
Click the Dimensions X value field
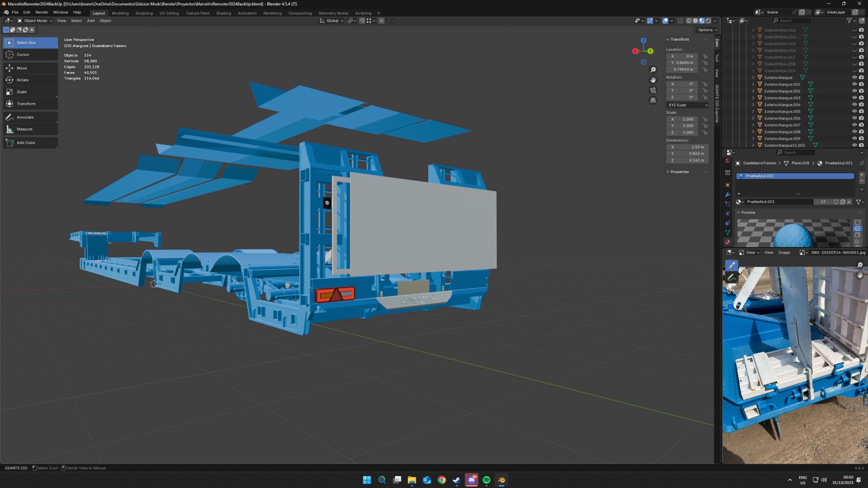(x=688, y=147)
